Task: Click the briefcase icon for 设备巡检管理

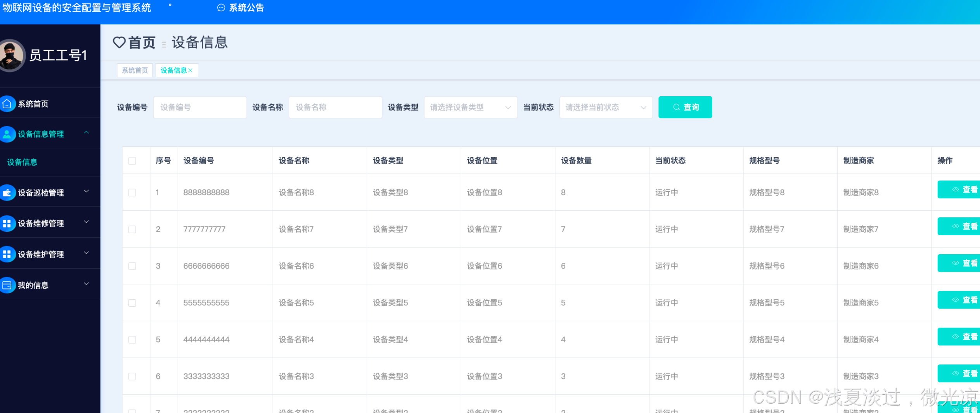Action: (7, 193)
